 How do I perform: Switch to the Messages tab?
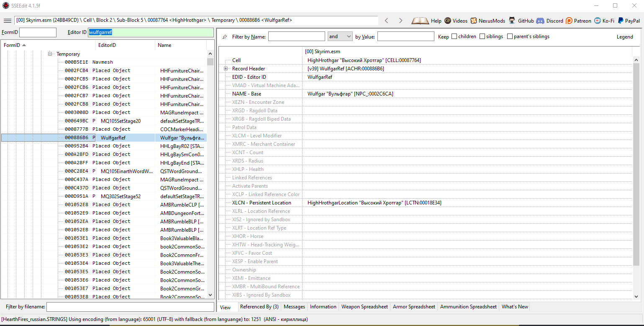tap(294, 307)
